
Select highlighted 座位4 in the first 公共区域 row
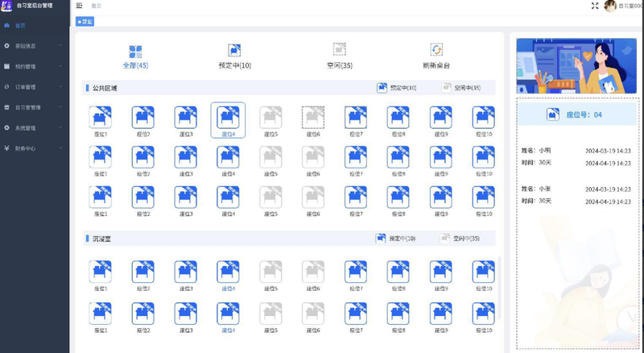(x=228, y=120)
